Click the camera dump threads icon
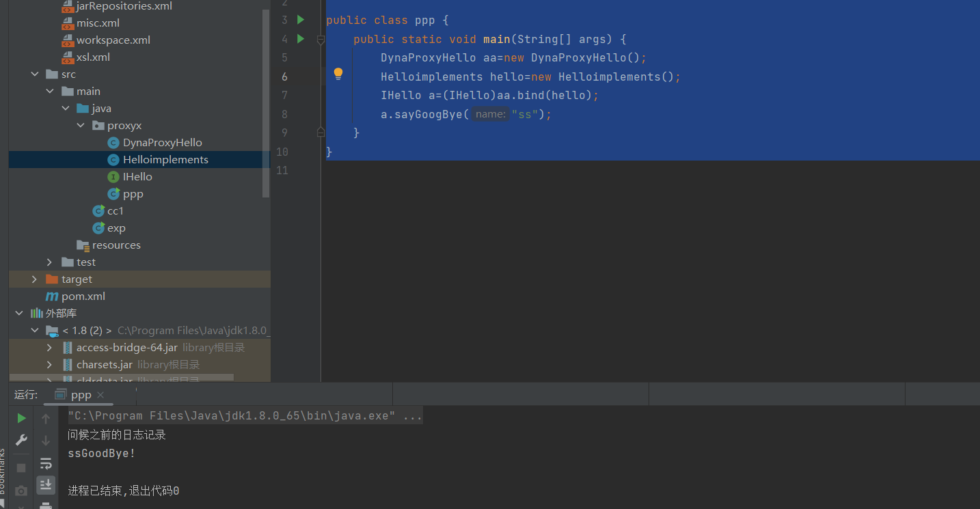Viewport: 980px width, 509px height. [x=21, y=491]
